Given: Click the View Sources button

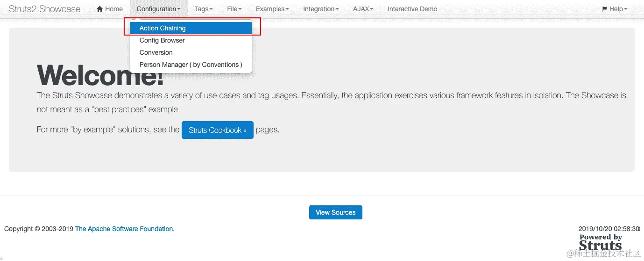Looking at the screenshot, I should (335, 212).
